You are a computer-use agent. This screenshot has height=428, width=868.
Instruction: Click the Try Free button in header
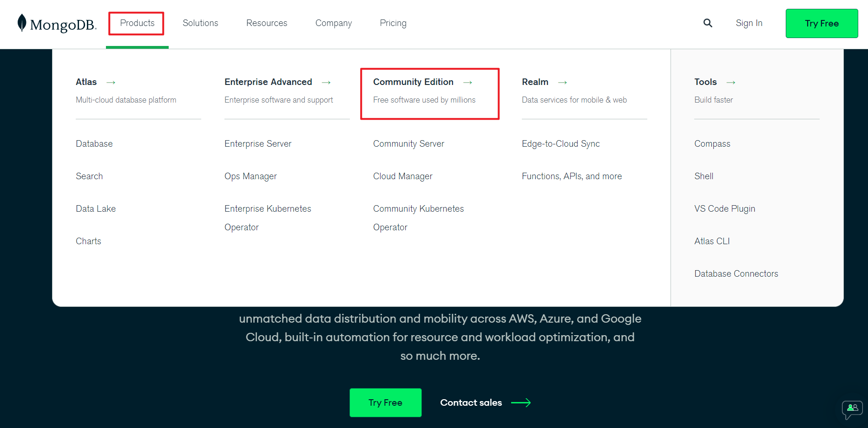click(822, 23)
